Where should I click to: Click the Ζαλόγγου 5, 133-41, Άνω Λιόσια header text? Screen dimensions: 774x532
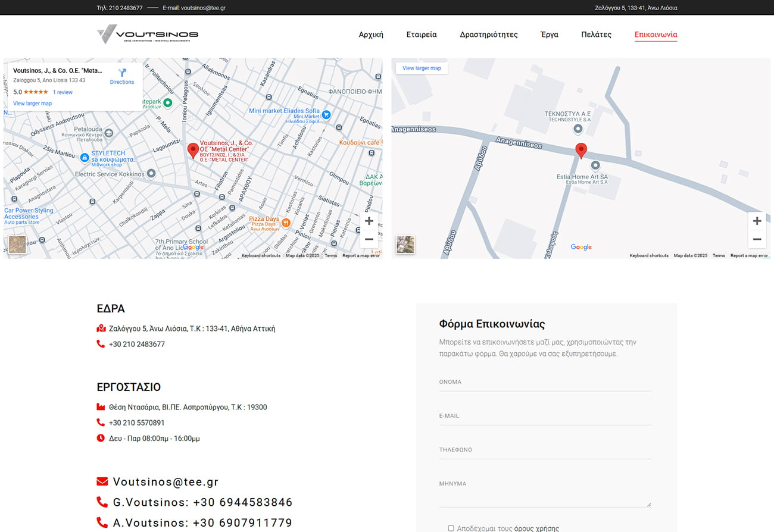(636, 8)
